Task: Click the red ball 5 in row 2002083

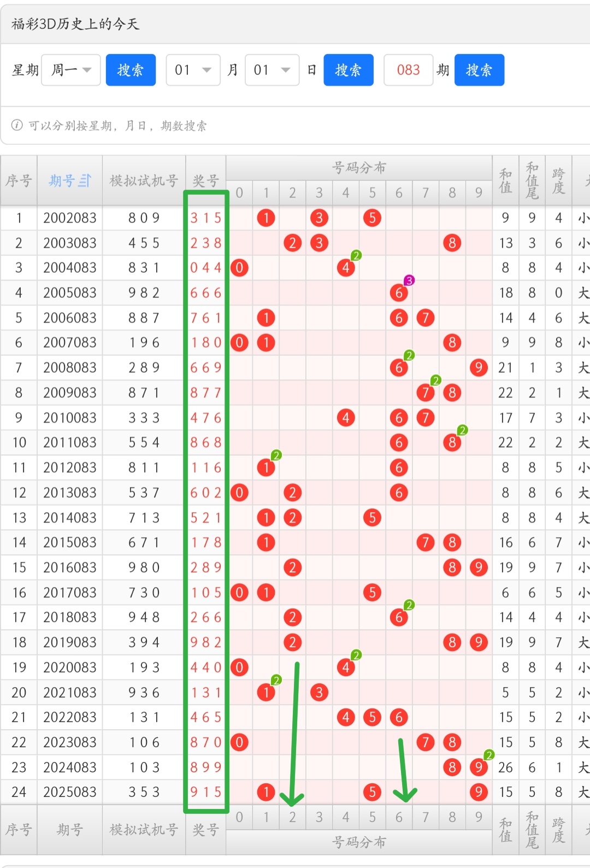Action: click(372, 218)
